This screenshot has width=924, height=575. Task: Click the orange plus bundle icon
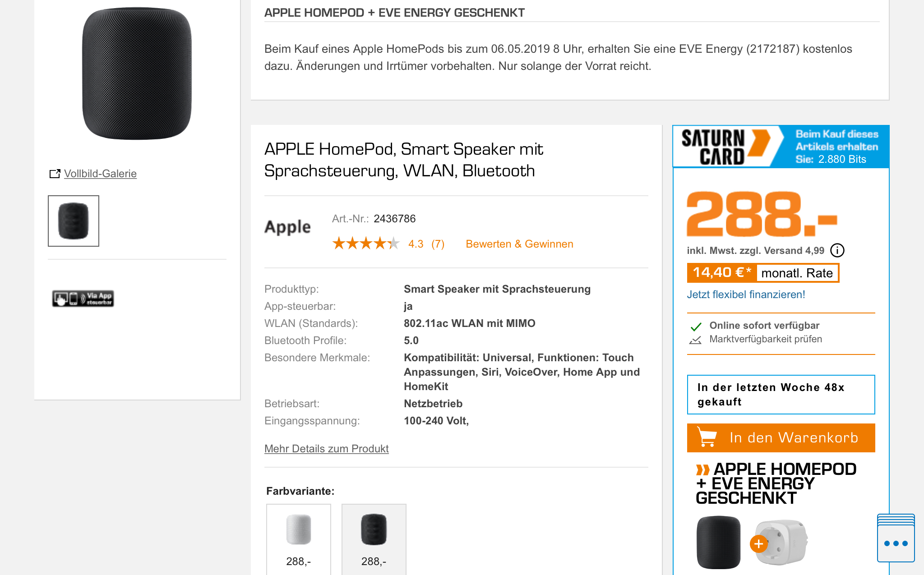pyautogui.click(x=758, y=544)
